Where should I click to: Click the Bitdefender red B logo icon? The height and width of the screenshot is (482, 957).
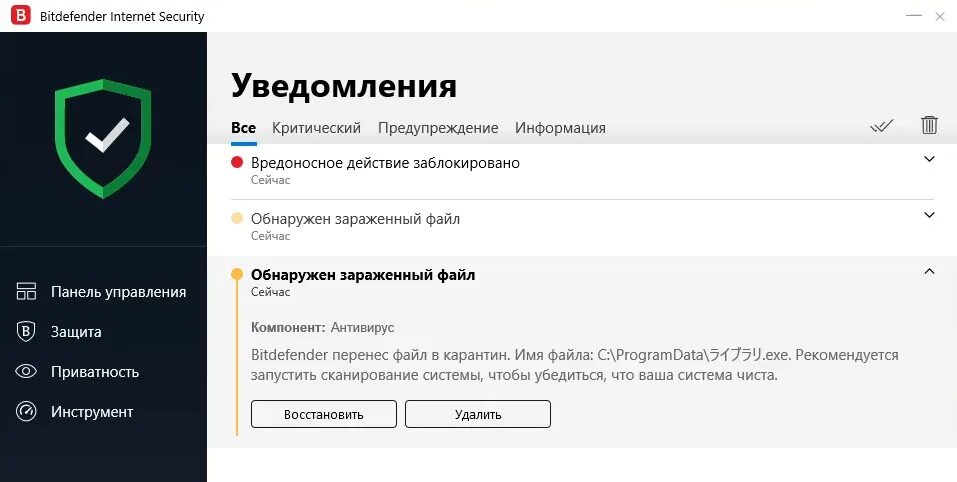click(x=20, y=16)
